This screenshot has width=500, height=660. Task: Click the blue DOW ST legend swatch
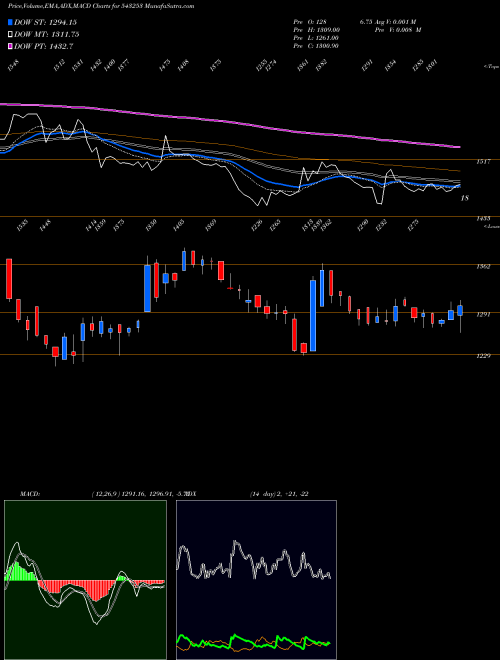click(x=10, y=22)
